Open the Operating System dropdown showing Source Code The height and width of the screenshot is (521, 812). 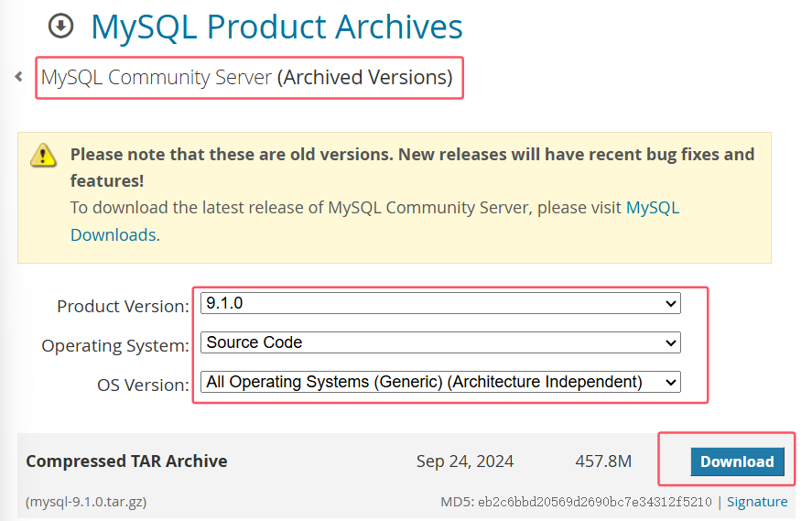click(x=440, y=342)
